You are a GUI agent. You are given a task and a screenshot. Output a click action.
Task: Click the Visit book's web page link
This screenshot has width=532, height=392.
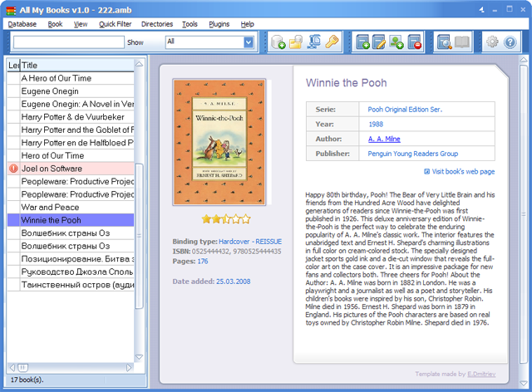pos(463,171)
